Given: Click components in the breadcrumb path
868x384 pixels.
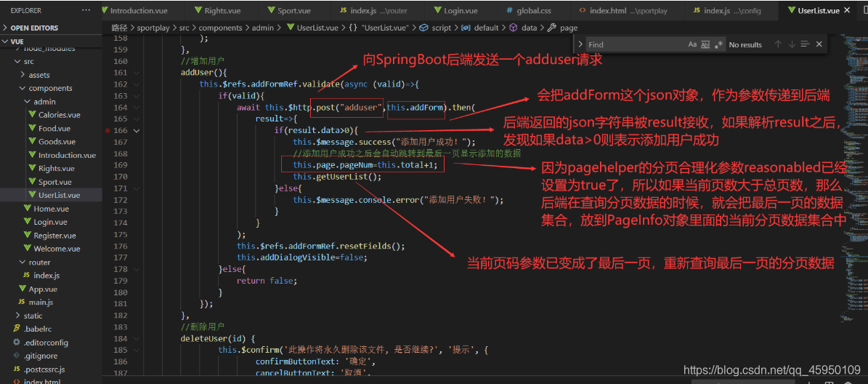Looking at the screenshot, I should pos(220,28).
